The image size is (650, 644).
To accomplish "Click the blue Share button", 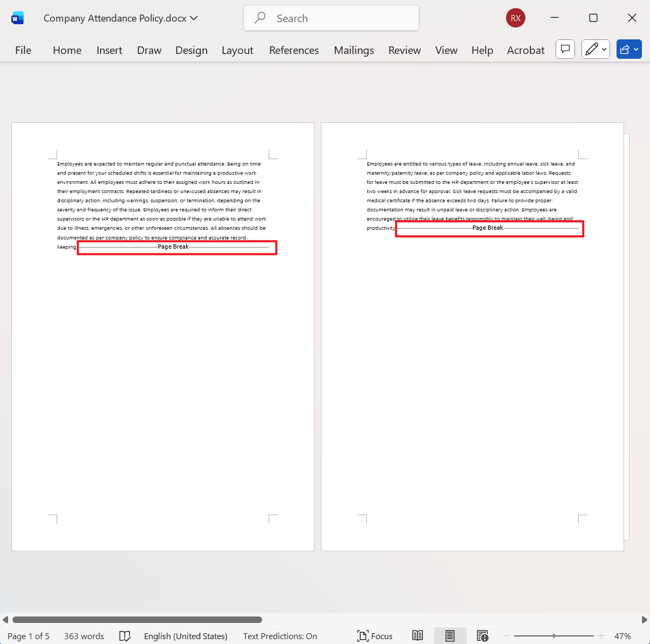I will [626, 49].
